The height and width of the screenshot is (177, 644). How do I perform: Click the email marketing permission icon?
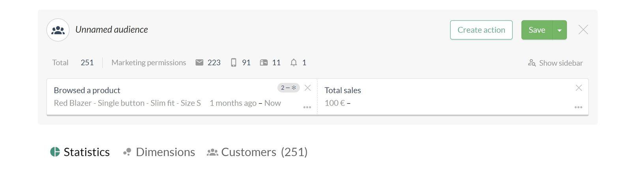tap(199, 63)
